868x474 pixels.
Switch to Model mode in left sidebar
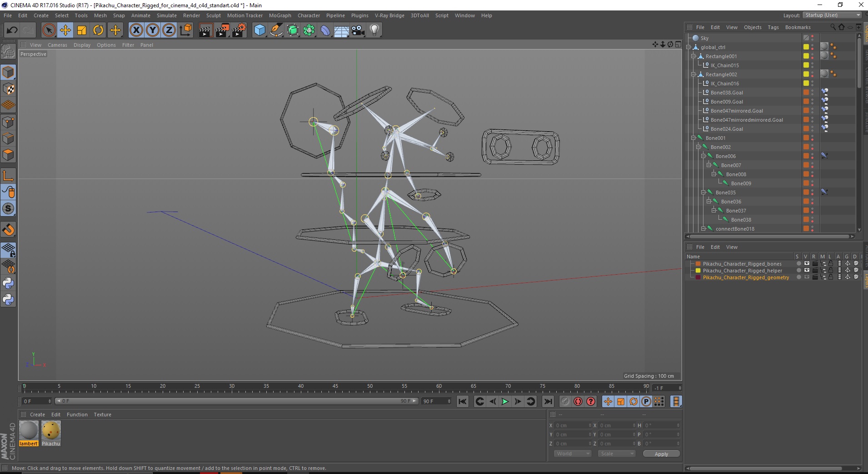coord(8,73)
